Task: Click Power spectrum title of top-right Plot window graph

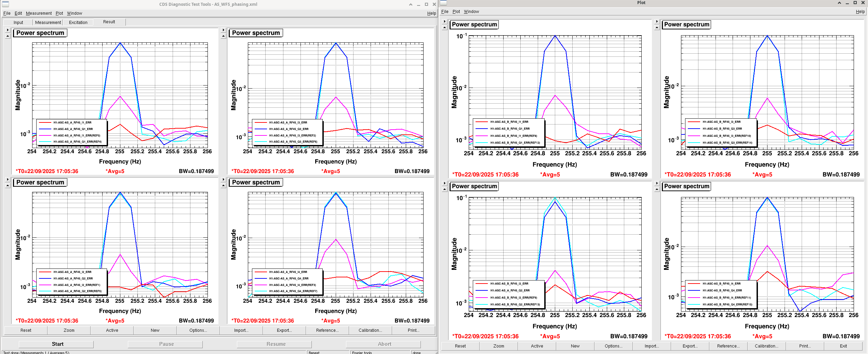Action: (686, 25)
